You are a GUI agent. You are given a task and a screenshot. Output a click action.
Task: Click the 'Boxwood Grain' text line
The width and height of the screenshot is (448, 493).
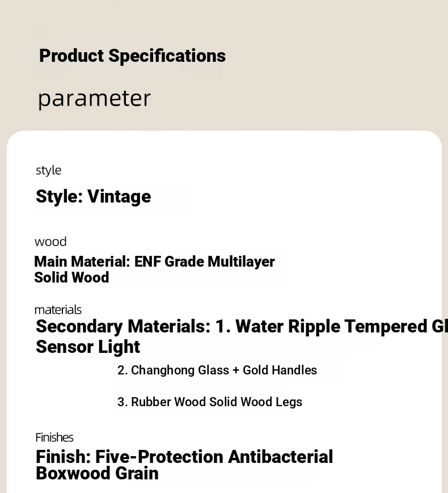(x=97, y=473)
